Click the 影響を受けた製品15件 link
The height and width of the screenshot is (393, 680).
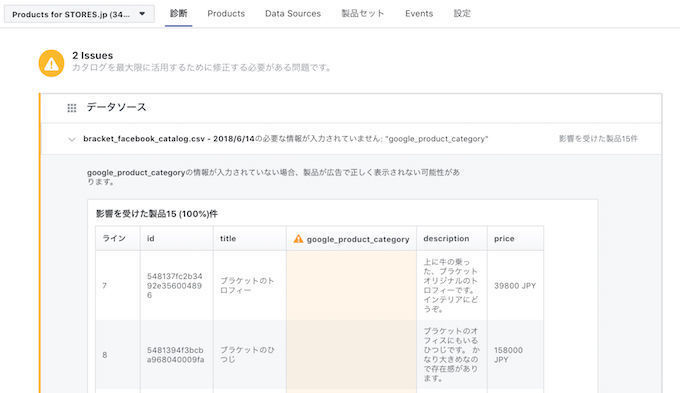(598, 139)
